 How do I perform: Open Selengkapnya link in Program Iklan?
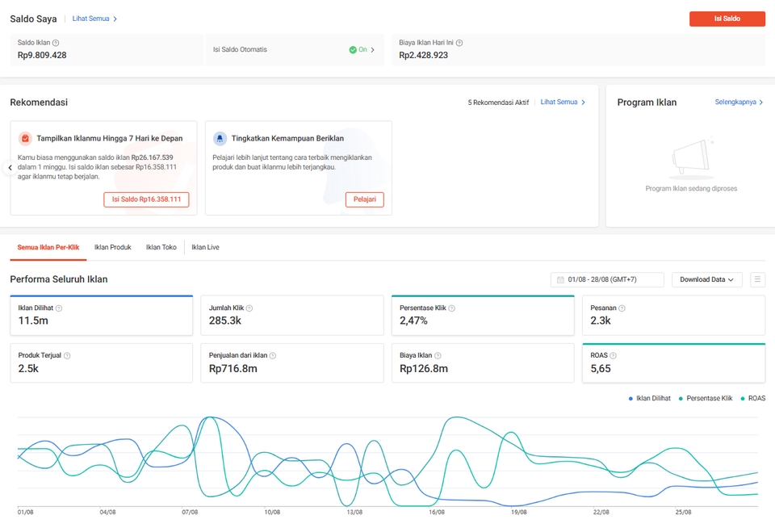point(738,103)
